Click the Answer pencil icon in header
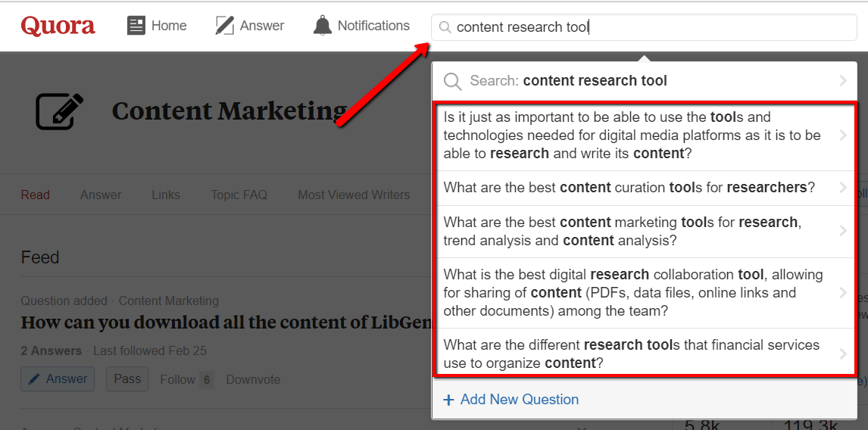Viewport: 868px width, 430px height. [x=225, y=26]
